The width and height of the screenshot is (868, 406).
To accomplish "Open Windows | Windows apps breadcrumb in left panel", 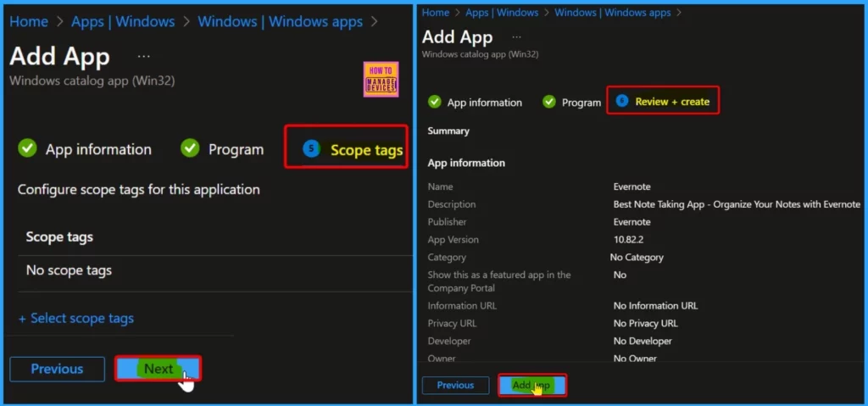I will click(280, 21).
